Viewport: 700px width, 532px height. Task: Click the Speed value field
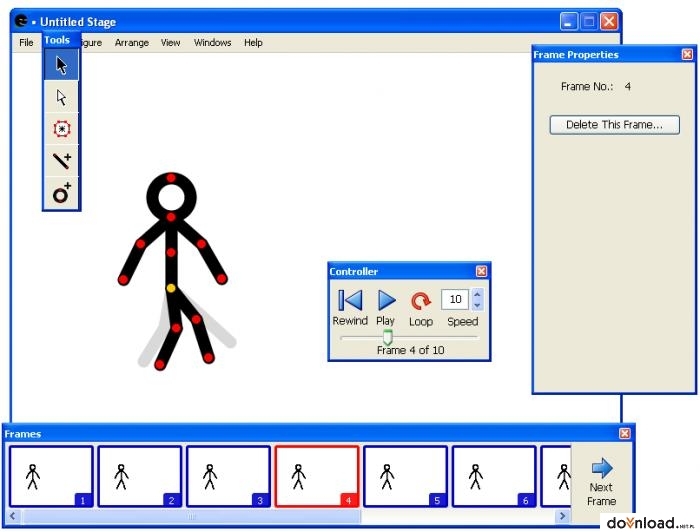[x=454, y=299]
